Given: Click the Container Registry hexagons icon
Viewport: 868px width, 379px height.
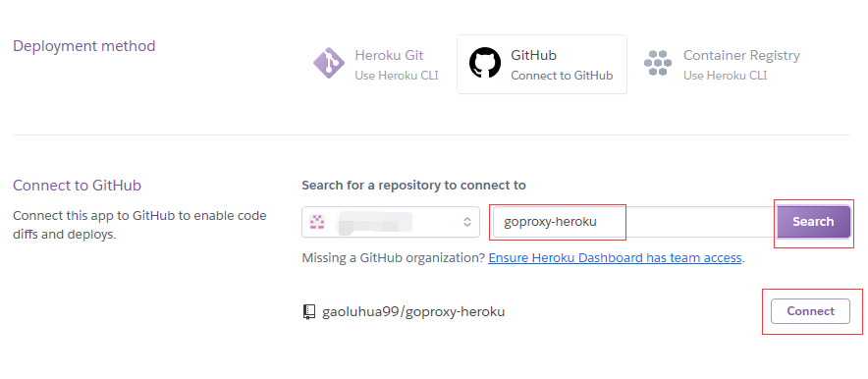Looking at the screenshot, I should (x=658, y=63).
